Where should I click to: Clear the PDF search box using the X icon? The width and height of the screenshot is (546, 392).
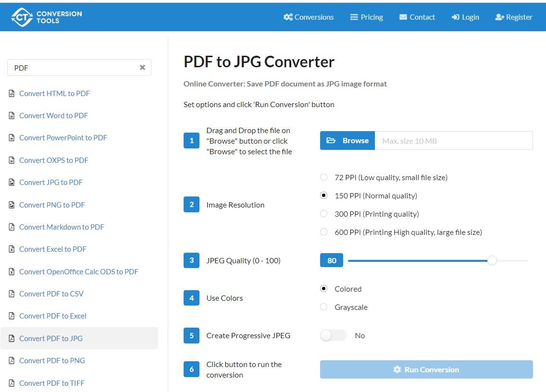point(142,68)
